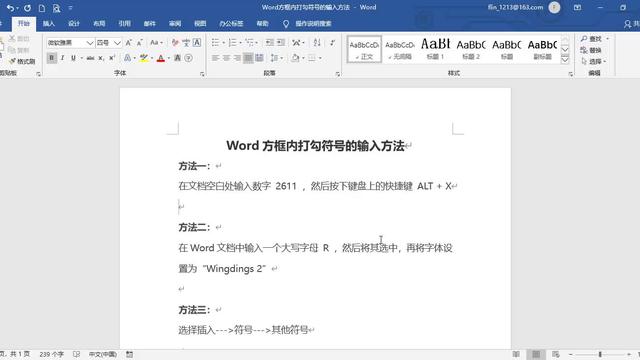Image resolution: width=640 pixels, height=360 pixels.
Task: Switch to the 布局 (Layout) tab
Action: [99, 24]
